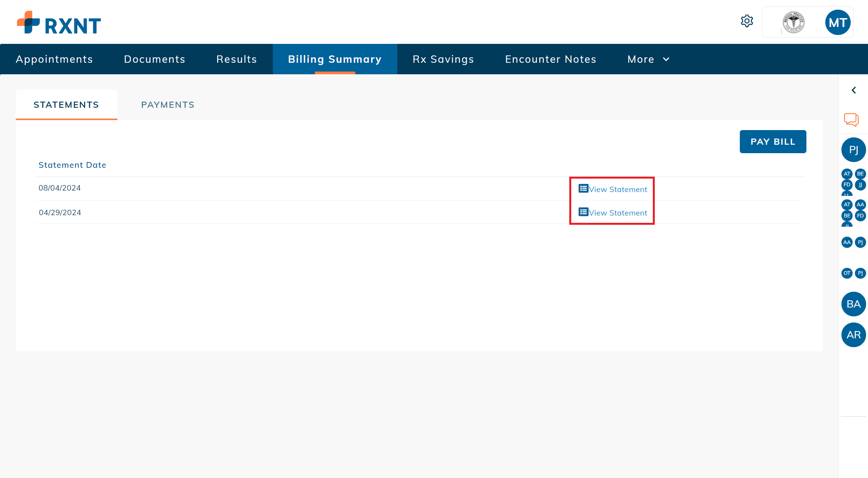Expand the More navigation menu
Viewport: 868px width, 478px height.
[x=648, y=59]
